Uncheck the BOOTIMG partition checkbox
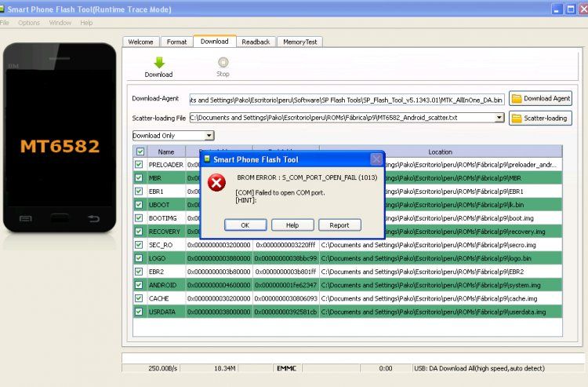Screen dimensions: 588x387 pyautogui.click(x=139, y=217)
